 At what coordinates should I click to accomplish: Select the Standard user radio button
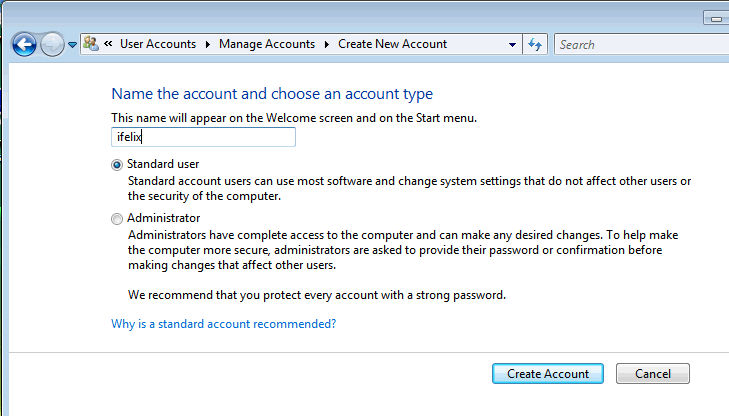pos(118,164)
